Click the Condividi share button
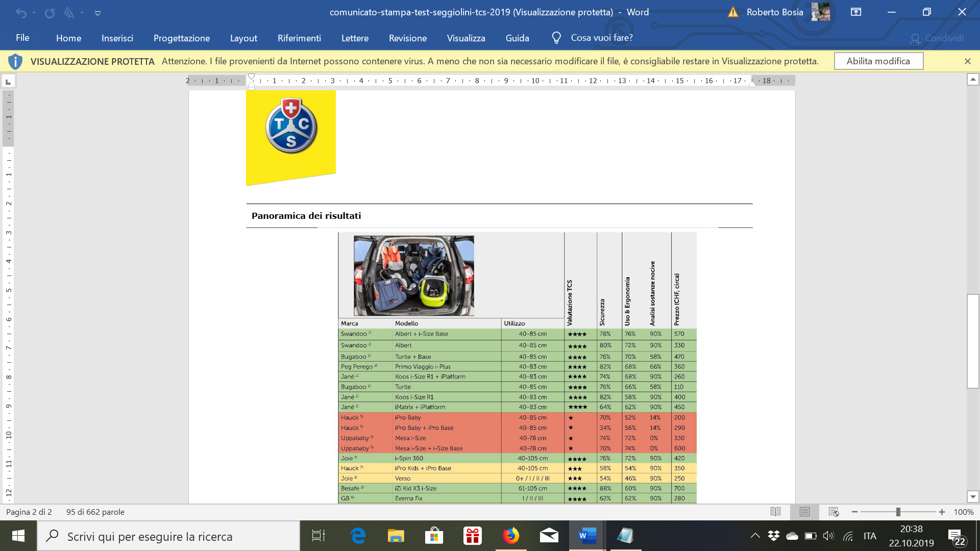Viewport: 980px width, 551px height. tap(937, 38)
